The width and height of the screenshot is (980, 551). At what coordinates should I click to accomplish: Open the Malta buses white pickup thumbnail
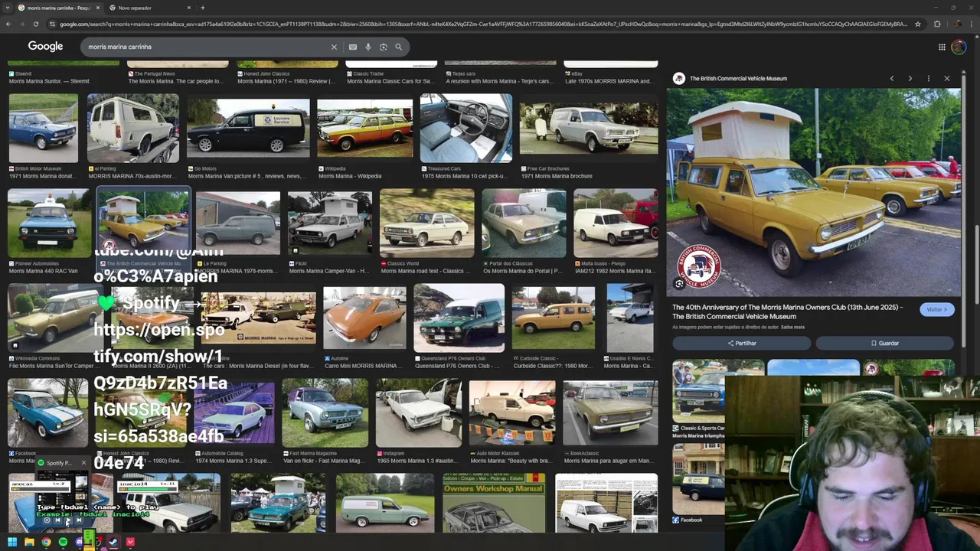point(616,223)
